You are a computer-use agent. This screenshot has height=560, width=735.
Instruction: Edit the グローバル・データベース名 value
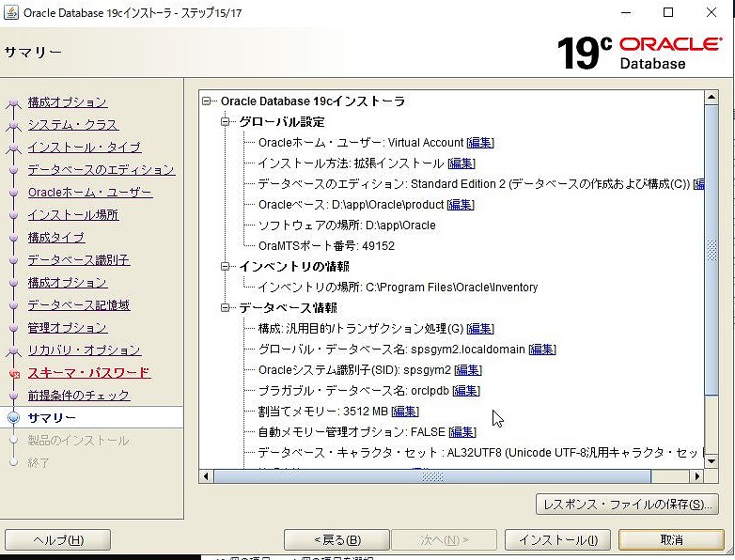[x=542, y=350]
